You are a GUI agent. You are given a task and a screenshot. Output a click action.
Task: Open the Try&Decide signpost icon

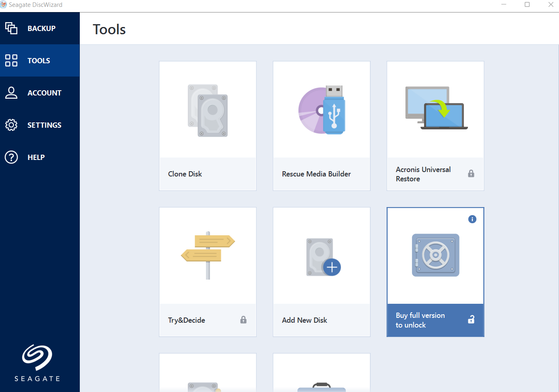click(x=208, y=255)
